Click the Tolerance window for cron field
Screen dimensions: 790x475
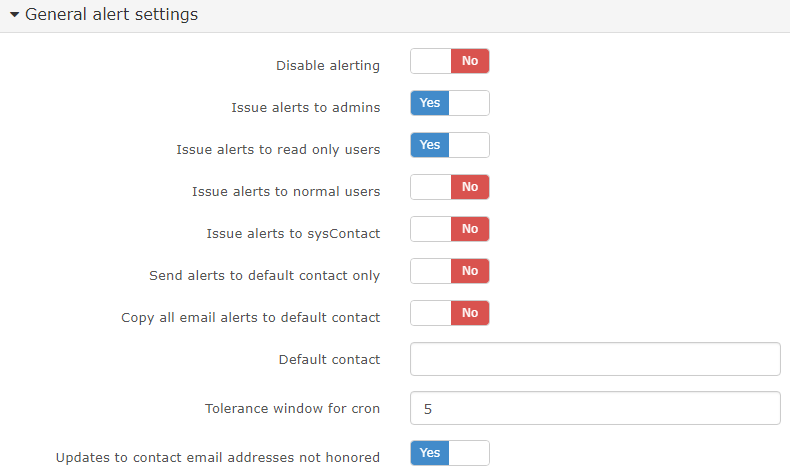(595, 408)
